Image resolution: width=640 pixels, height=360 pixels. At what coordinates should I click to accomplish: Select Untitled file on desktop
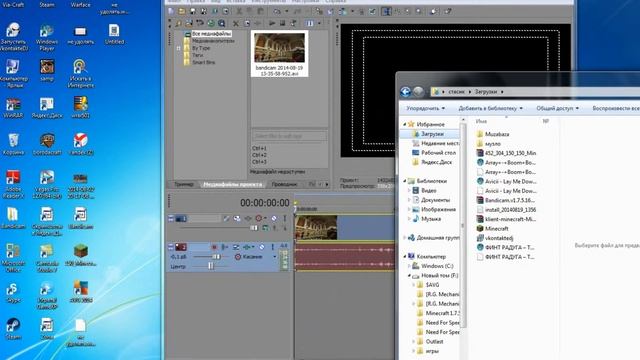coord(114,33)
